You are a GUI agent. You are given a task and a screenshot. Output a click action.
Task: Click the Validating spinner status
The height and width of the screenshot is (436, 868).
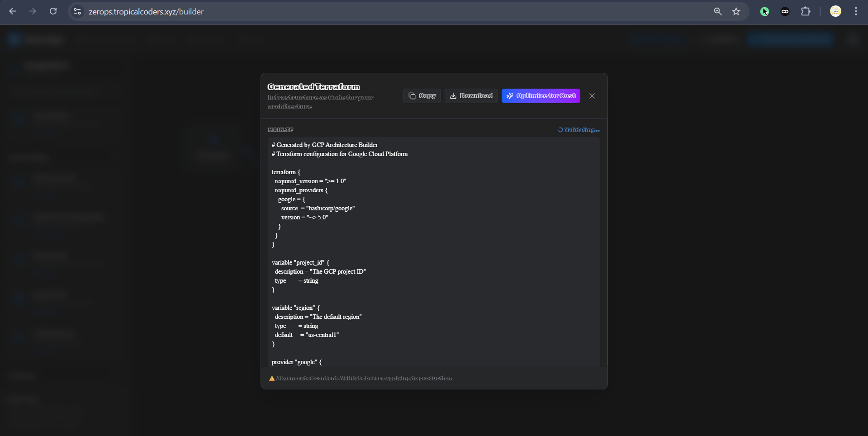(x=579, y=130)
